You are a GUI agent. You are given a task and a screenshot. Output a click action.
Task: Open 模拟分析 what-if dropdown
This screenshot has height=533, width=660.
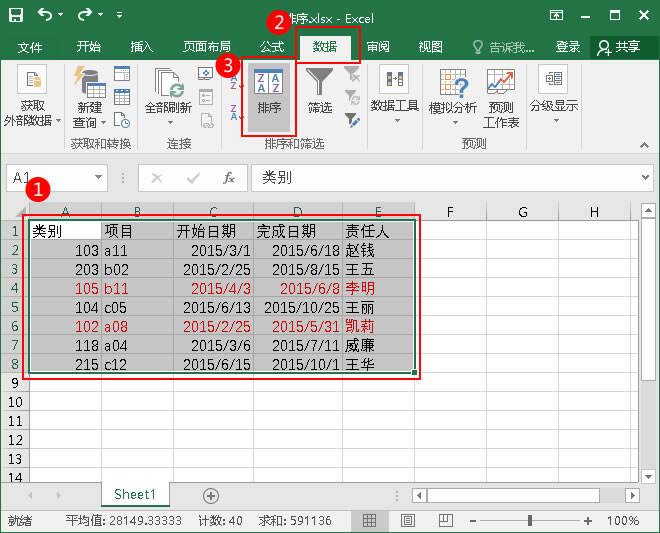pyautogui.click(x=452, y=98)
